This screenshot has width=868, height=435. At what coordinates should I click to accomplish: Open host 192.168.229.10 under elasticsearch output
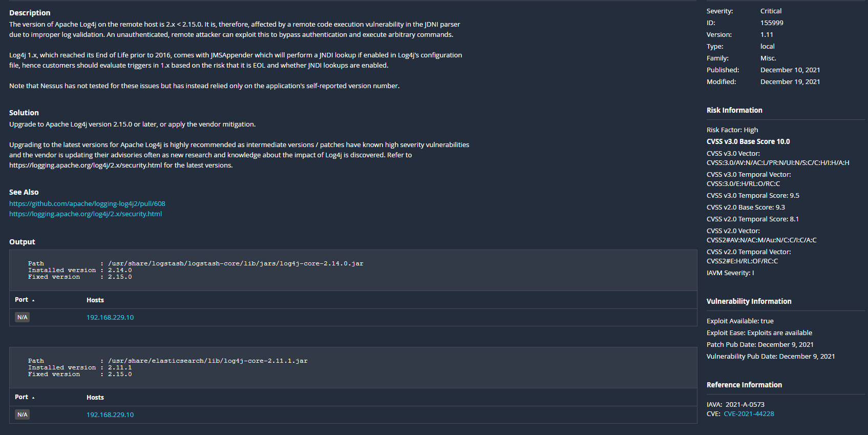click(110, 415)
